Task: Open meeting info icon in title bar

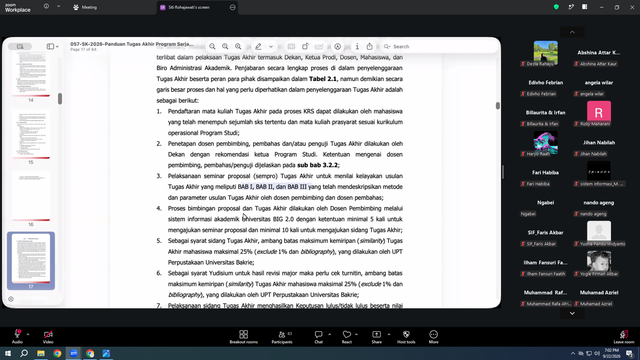Action: point(47,7)
